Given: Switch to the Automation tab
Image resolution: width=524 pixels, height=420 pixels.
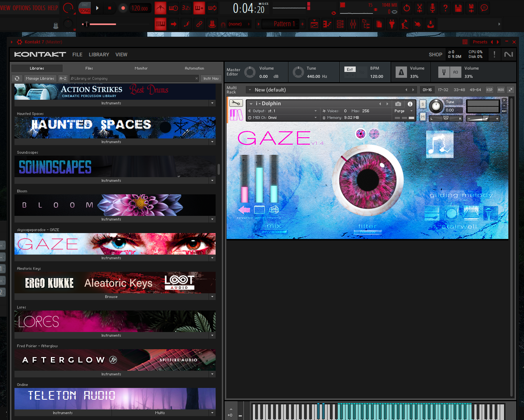Looking at the screenshot, I should click(x=194, y=68).
